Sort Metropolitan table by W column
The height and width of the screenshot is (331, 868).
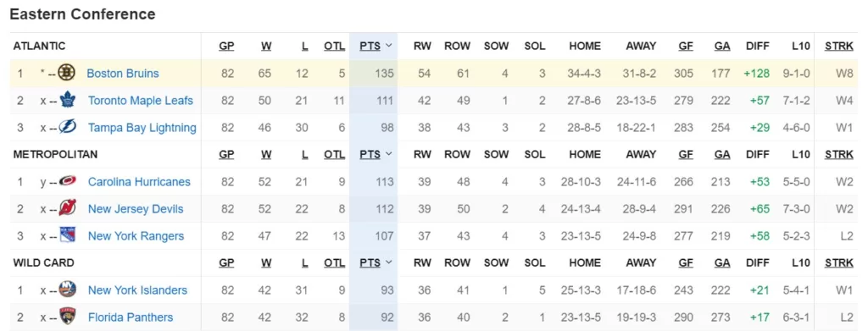click(x=266, y=155)
